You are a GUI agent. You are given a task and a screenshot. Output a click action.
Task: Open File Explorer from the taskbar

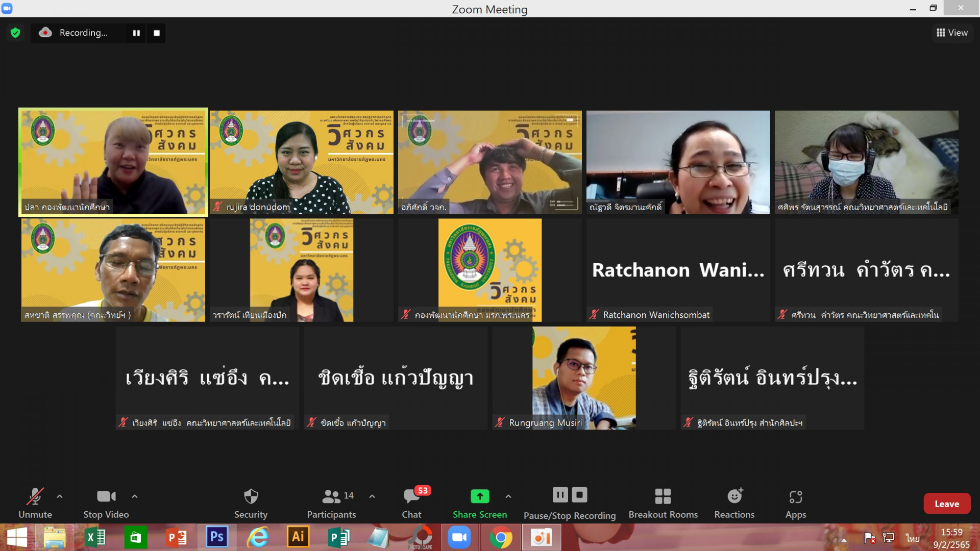pos(55,538)
